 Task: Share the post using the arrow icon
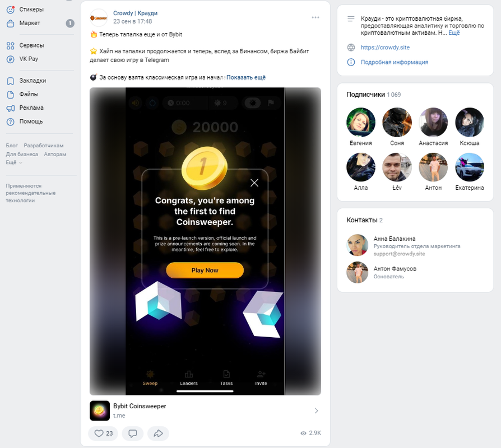click(158, 433)
